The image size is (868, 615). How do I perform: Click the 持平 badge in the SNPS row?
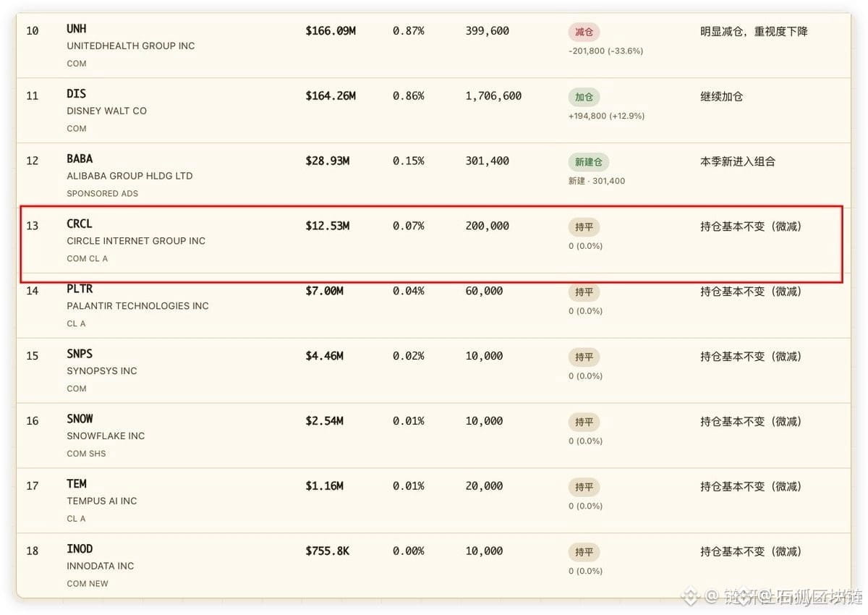coord(584,357)
